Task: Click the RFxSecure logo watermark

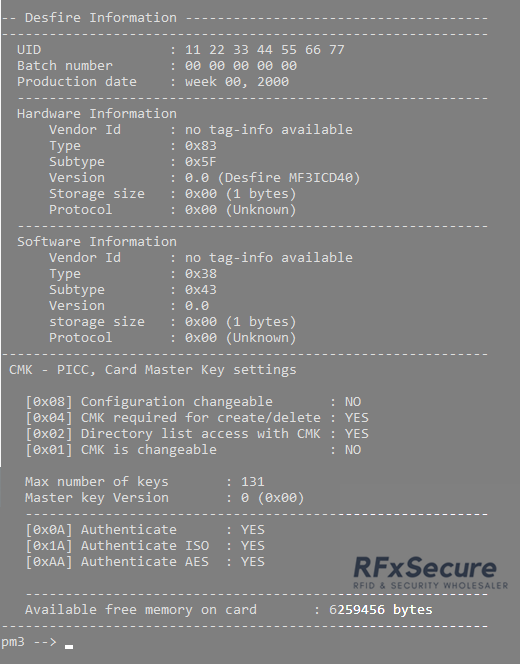Action: click(431, 573)
